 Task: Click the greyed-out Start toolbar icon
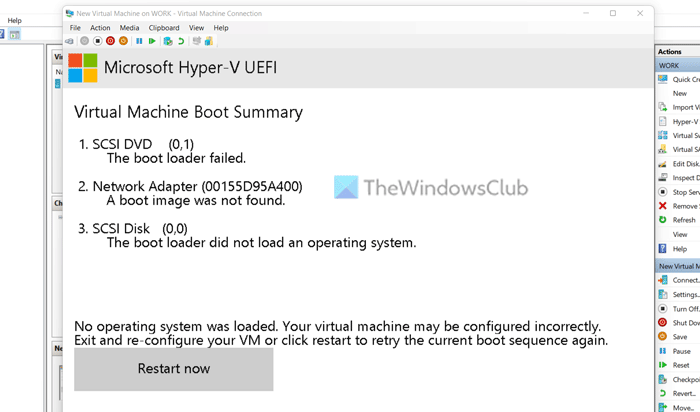pos(84,41)
